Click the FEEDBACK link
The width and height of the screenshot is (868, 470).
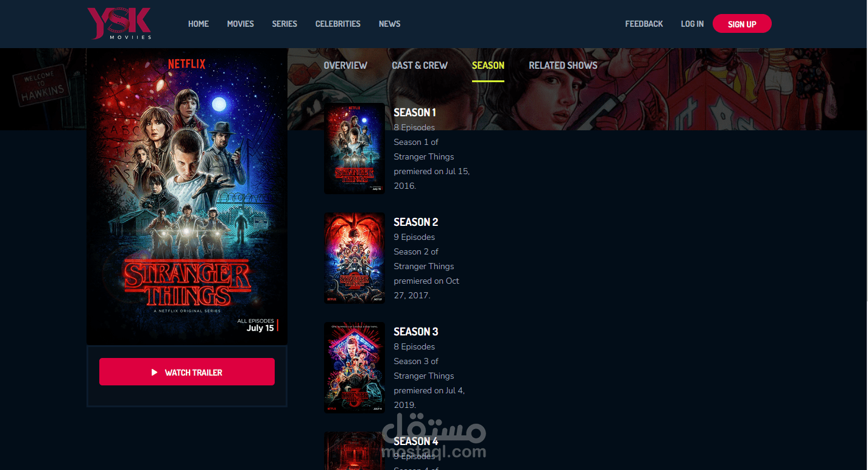click(x=644, y=24)
